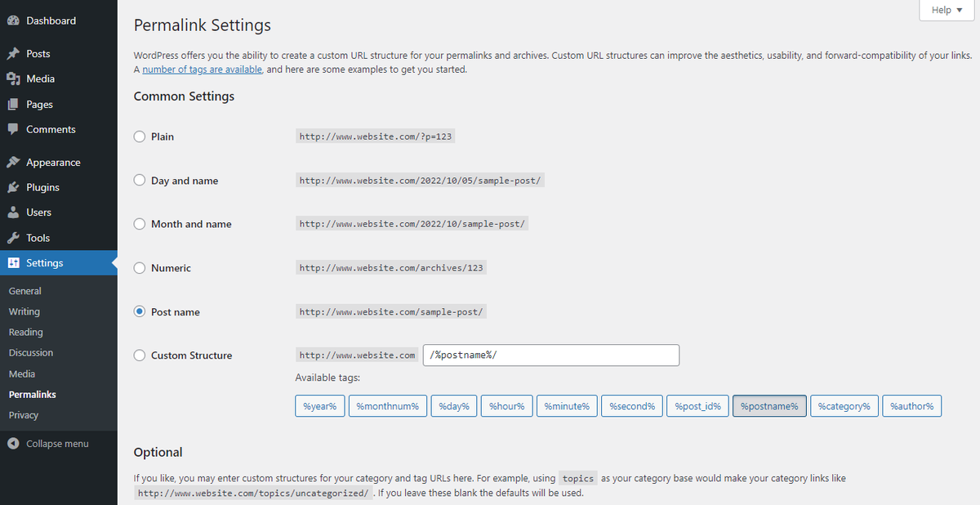Open the Pages menu item
This screenshot has height=505, width=980.
point(39,105)
